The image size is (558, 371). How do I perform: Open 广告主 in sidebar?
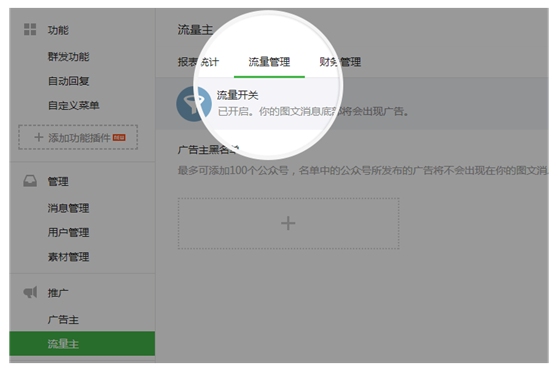coord(63,319)
